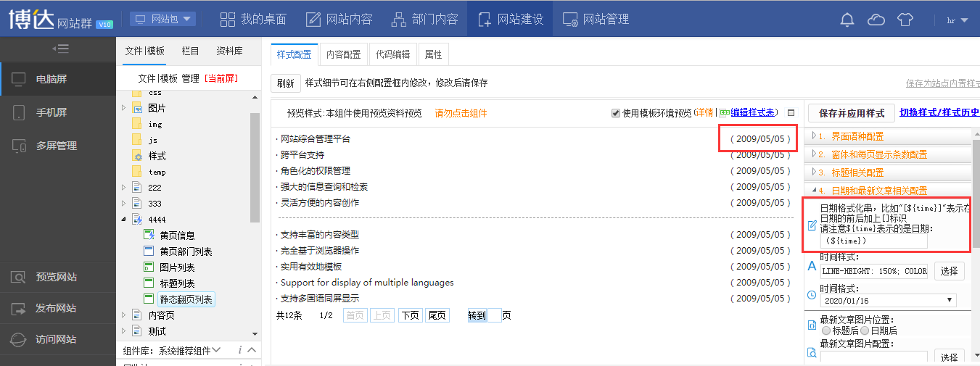Image resolution: width=980 pixels, height=366 pixels.
Task: Open the 编辑样式表 link
Action: pos(752,112)
